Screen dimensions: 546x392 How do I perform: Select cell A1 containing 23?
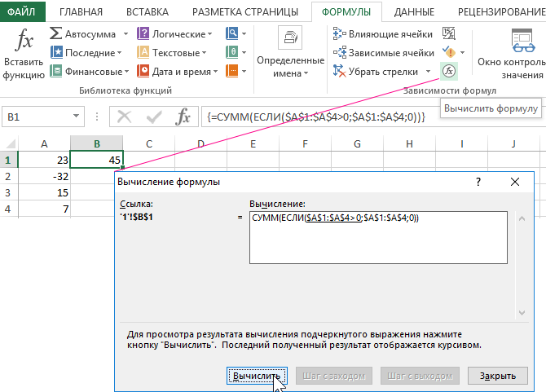[x=44, y=160]
